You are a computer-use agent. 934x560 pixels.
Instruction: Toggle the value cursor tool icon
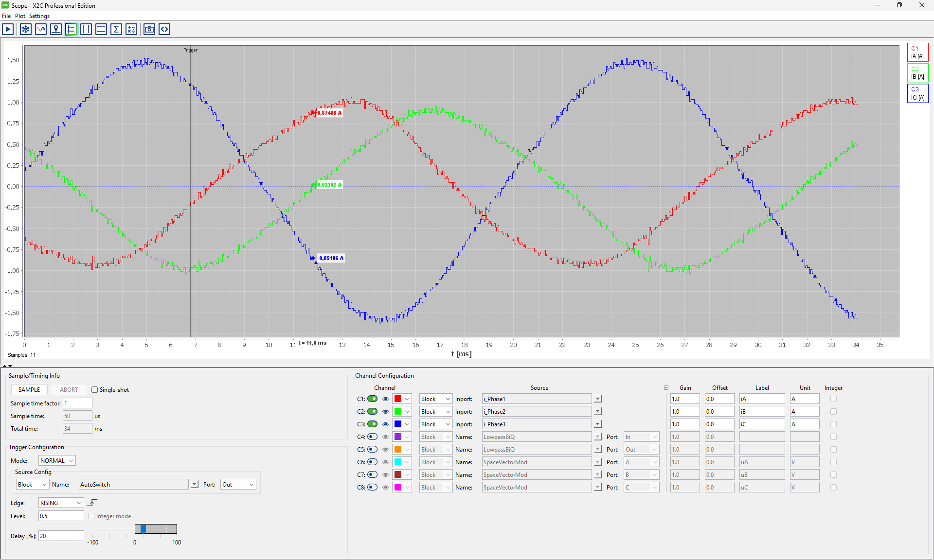[71, 29]
